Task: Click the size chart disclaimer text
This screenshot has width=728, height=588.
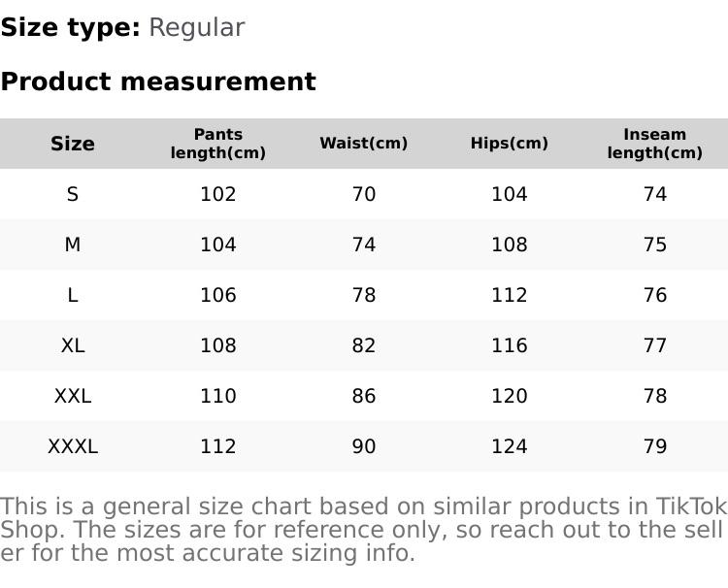Action: click(363, 530)
